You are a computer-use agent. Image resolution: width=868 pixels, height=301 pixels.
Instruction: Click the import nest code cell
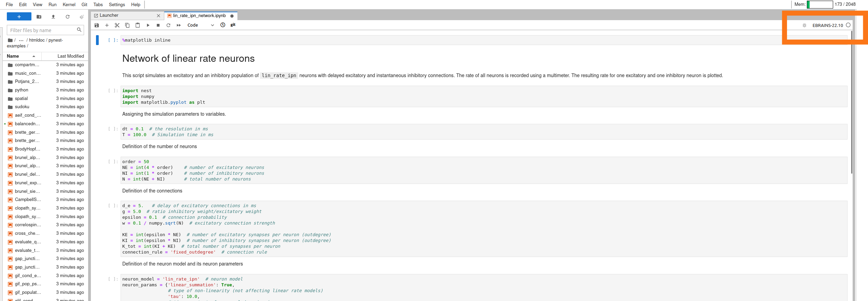point(484,97)
